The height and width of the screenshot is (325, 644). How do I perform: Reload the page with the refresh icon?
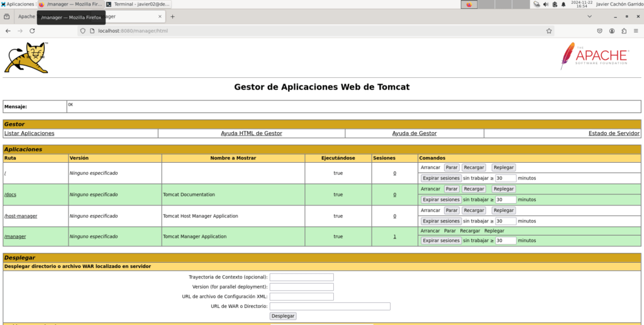point(32,31)
